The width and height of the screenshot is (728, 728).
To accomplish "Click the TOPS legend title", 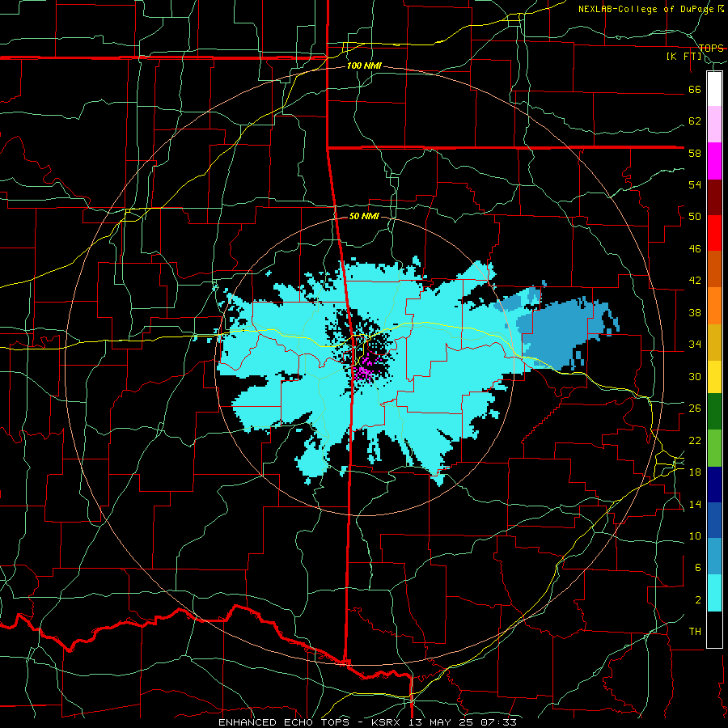I will tap(711, 48).
